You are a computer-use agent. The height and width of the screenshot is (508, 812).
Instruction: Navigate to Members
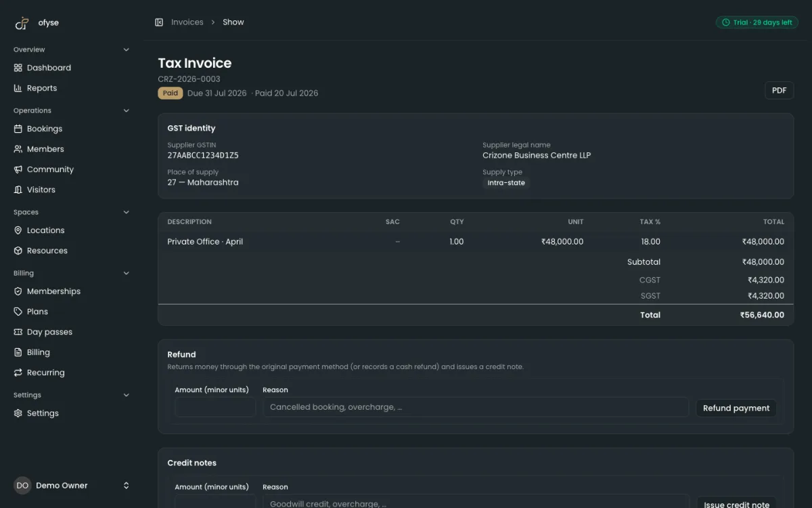[71, 149]
